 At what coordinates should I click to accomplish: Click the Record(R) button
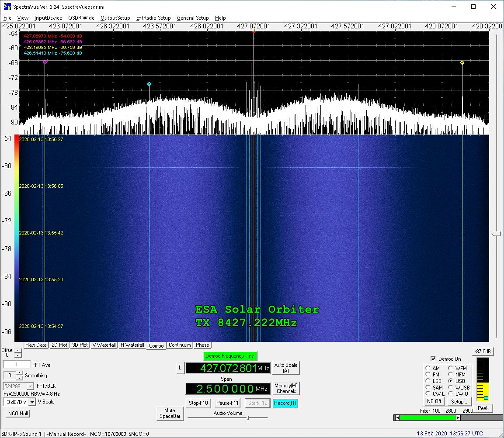pos(285,403)
